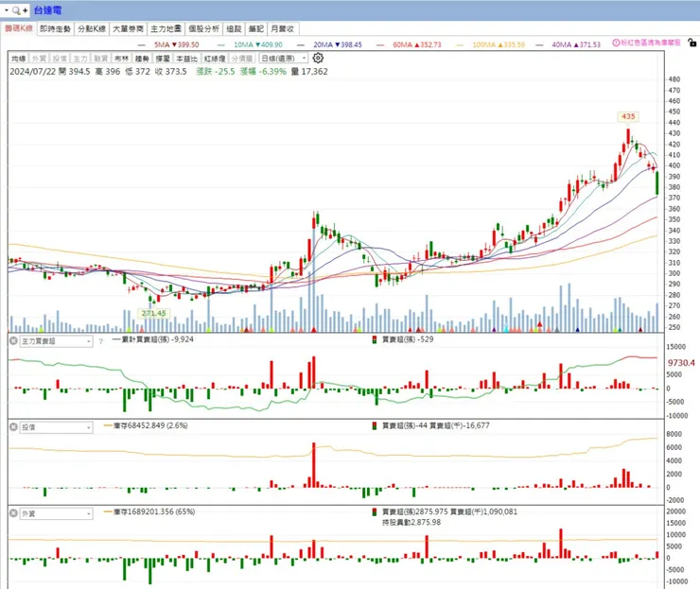Click the 40MA legend line swatch
The width and height of the screenshot is (700, 589).
(x=540, y=45)
